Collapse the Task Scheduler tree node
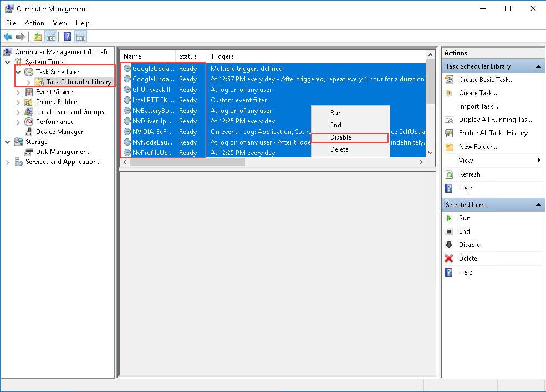The width and height of the screenshot is (546, 392). point(18,72)
